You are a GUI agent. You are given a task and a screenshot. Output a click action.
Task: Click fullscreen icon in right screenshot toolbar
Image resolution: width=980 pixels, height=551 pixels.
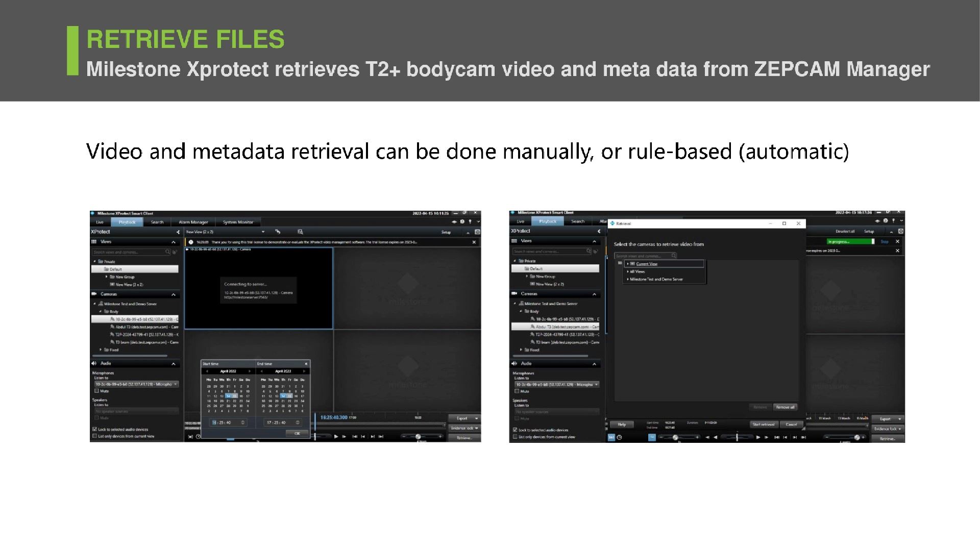click(x=900, y=231)
